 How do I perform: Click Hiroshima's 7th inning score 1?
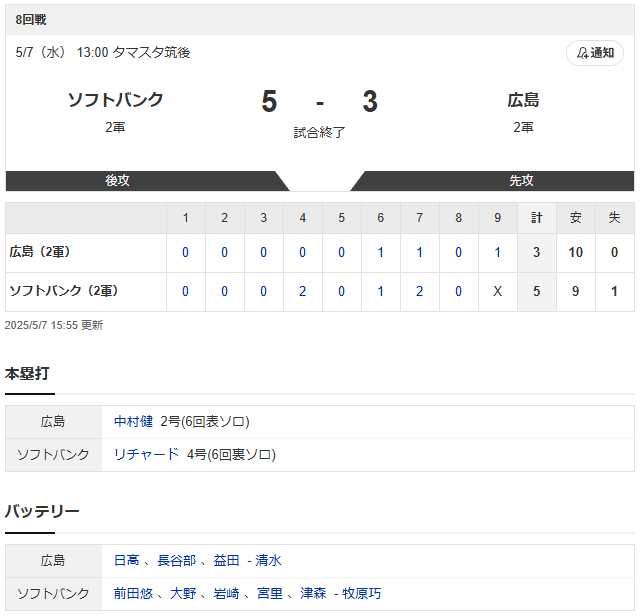coord(419,252)
